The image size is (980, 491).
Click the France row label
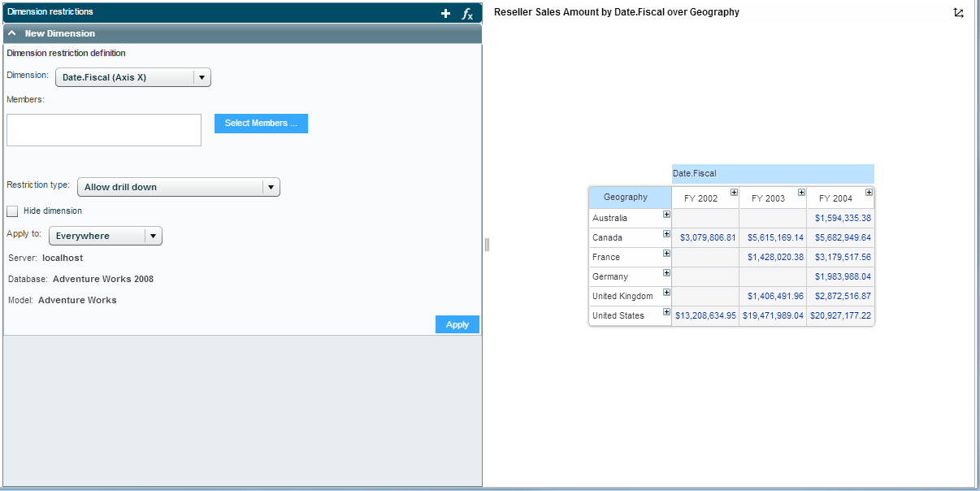tap(606, 258)
